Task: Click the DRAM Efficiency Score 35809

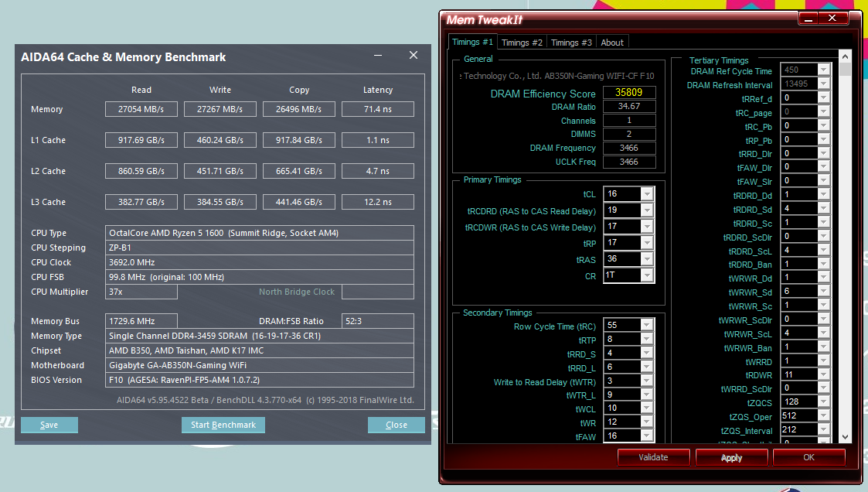Action: pyautogui.click(x=629, y=93)
